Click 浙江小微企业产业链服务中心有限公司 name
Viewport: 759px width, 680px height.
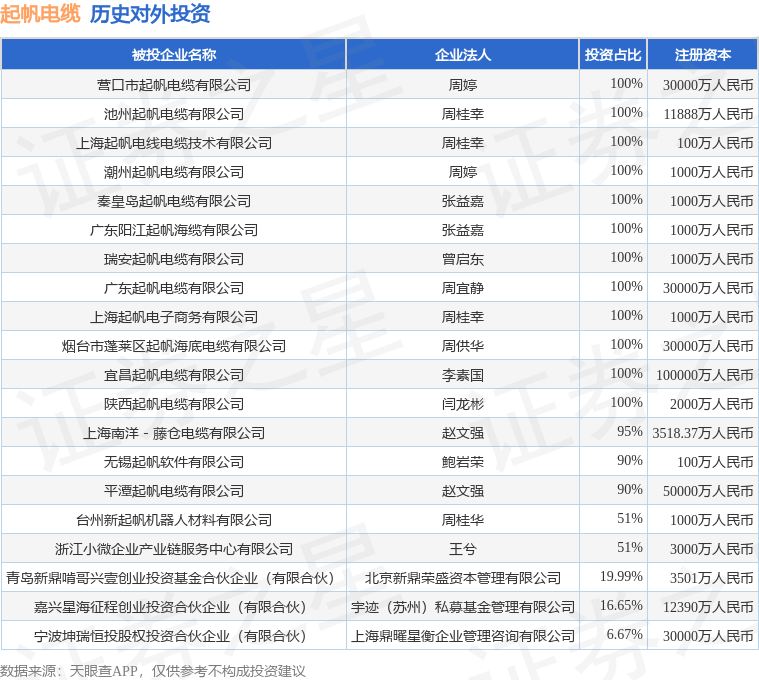(x=174, y=549)
